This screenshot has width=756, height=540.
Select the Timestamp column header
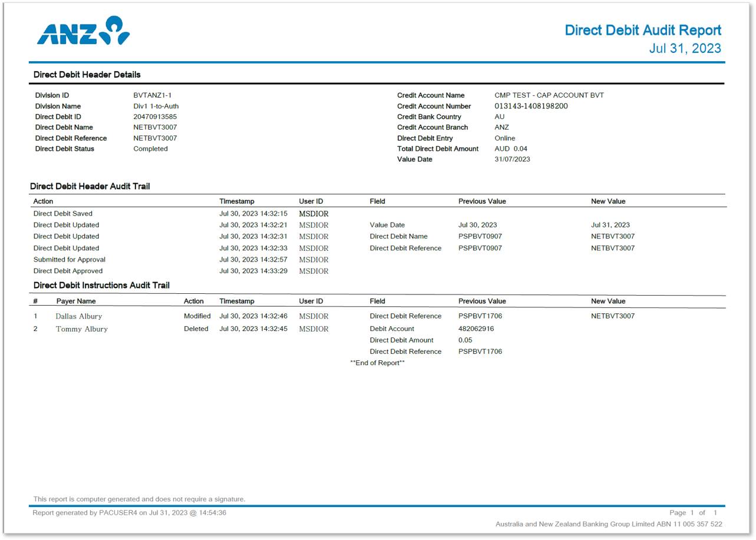[235, 201]
